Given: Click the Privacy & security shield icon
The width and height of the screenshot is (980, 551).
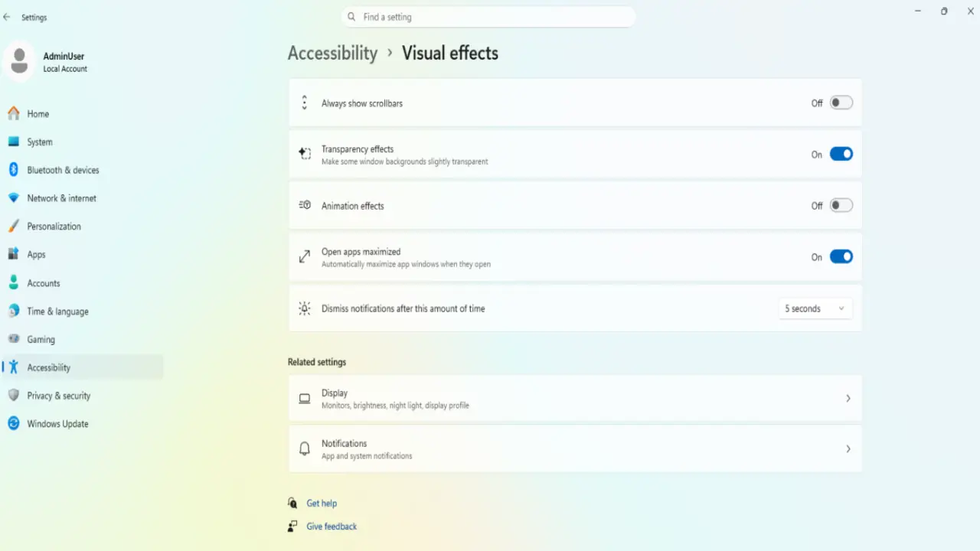Looking at the screenshot, I should [x=13, y=396].
